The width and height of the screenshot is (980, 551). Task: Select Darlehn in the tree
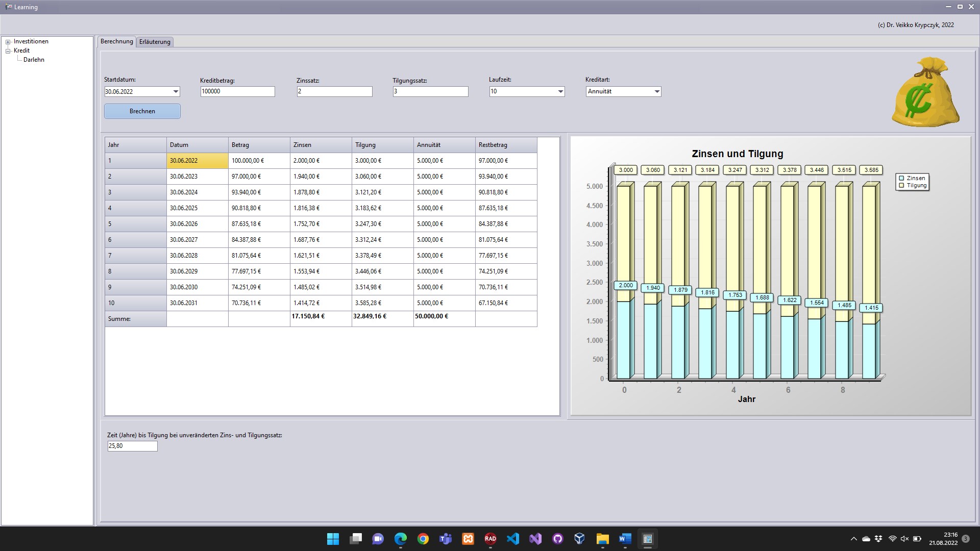34,60
